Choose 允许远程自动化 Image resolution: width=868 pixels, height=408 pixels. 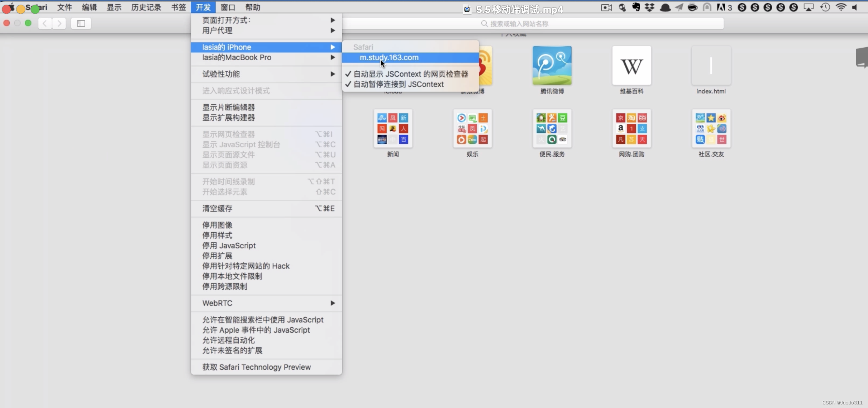tap(266, 340)
